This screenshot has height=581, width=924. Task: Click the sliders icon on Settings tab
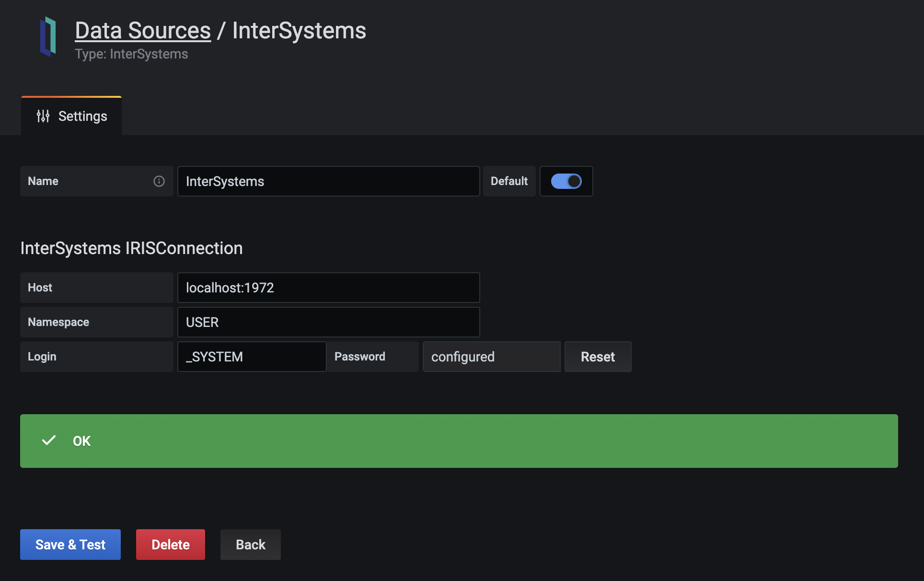43,116
